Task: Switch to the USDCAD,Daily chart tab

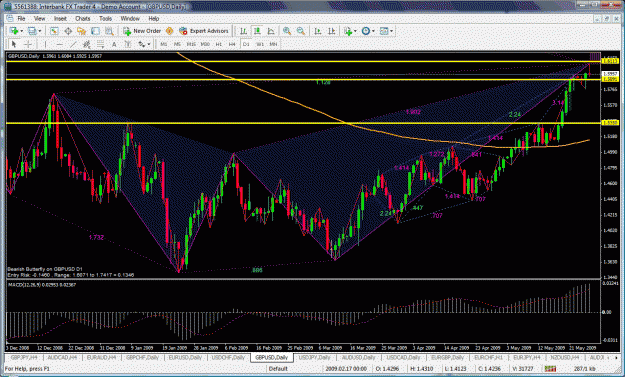Action: 403,357
